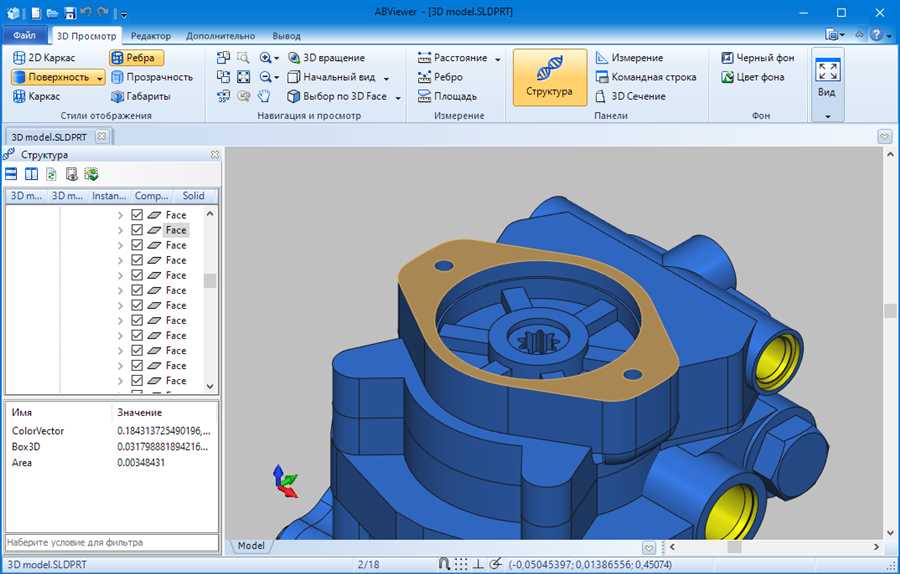Open the 3D Сечение panel

(630, 96)
